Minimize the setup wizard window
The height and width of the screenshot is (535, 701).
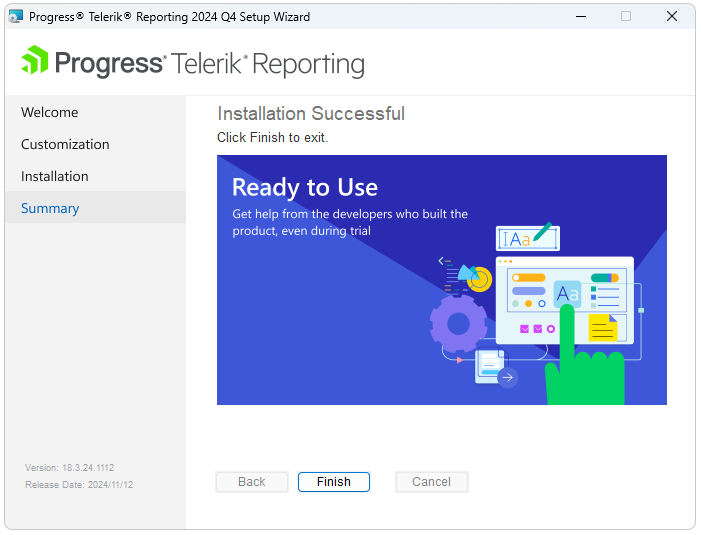[581, 17]
